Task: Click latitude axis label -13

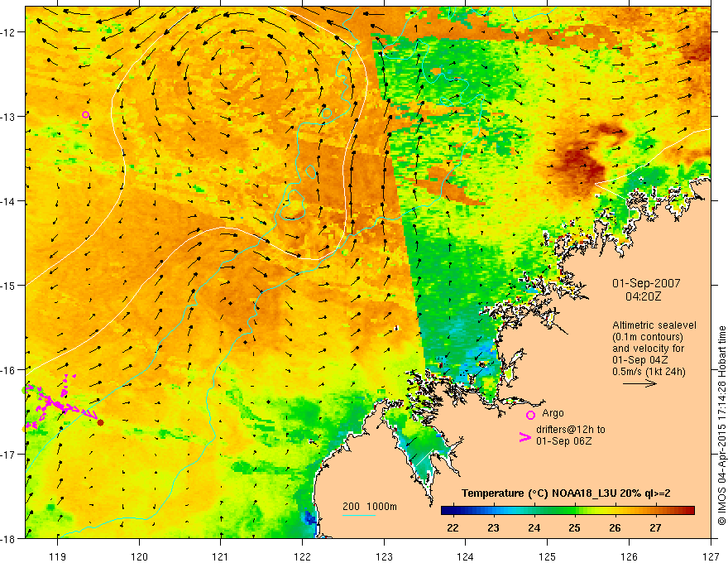Action: coord(9,117)
